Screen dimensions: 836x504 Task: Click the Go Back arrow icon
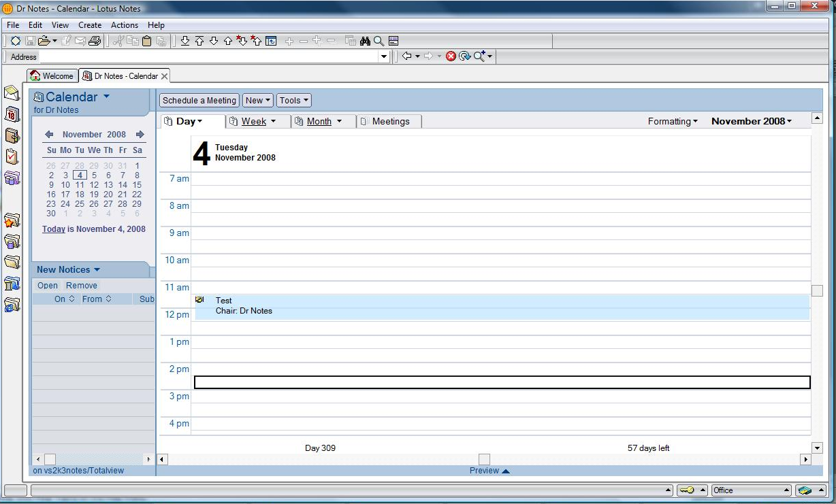pos(406,56)
